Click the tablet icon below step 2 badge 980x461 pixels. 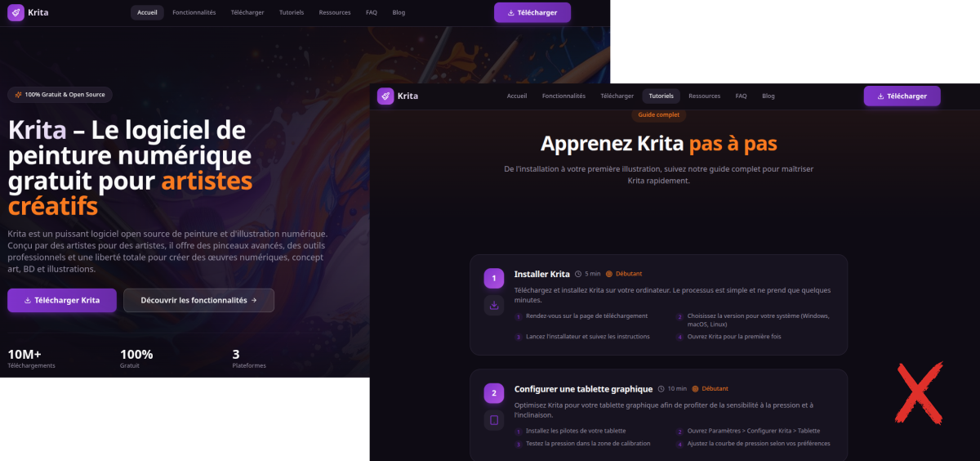(x=493, y=420)
